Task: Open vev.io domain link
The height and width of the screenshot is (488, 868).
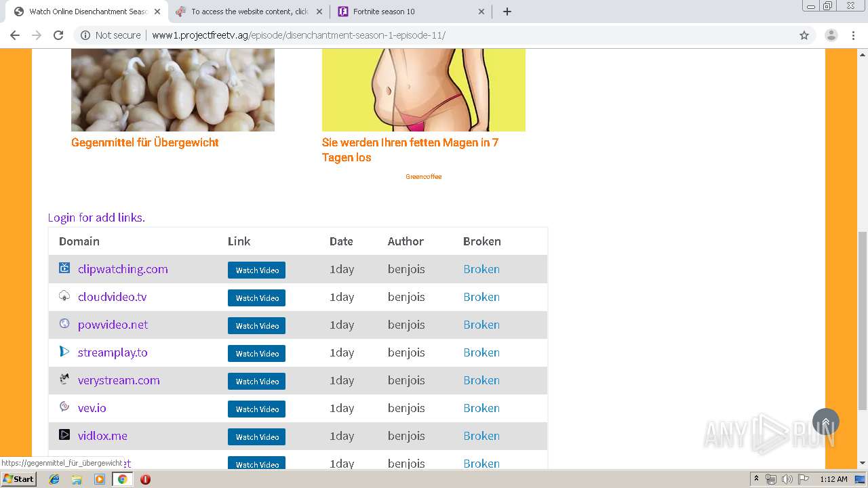Action: click(92, 408)
